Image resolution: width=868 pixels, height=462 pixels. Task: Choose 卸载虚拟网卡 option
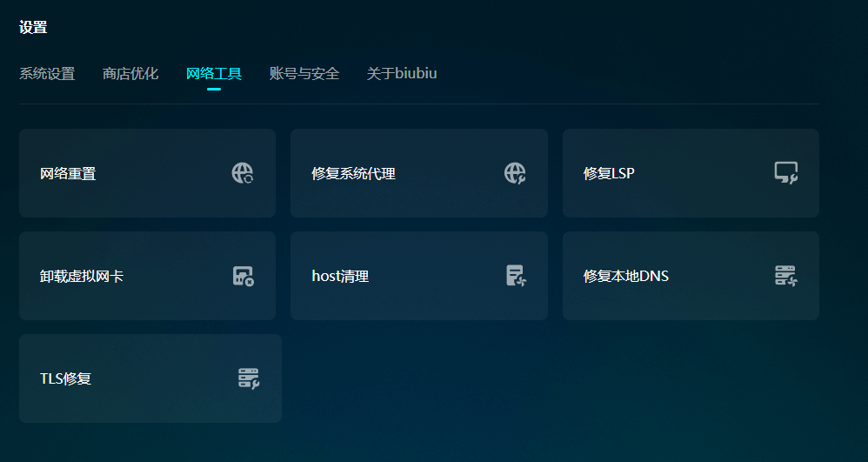[x=147, y=276]
